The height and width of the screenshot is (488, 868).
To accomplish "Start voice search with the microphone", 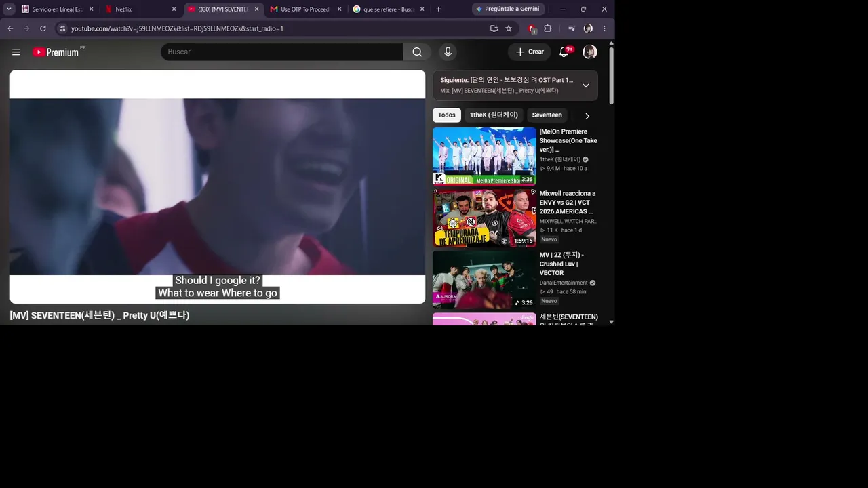I will [448, 52].
